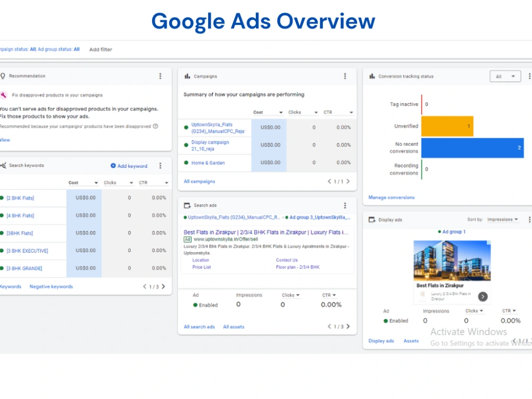
Task: Click the display ad building thumbnail
Action: pyautogui.click(x=452, y=260)
